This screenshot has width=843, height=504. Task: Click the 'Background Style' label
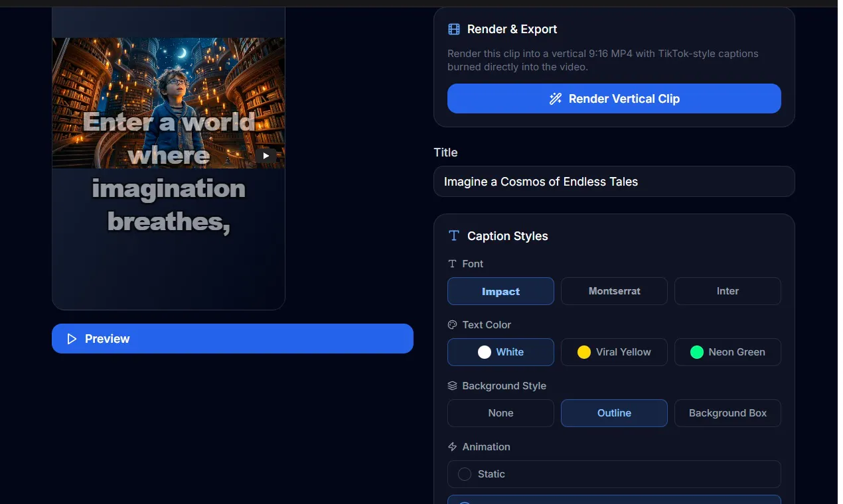(x=504, y=386)
